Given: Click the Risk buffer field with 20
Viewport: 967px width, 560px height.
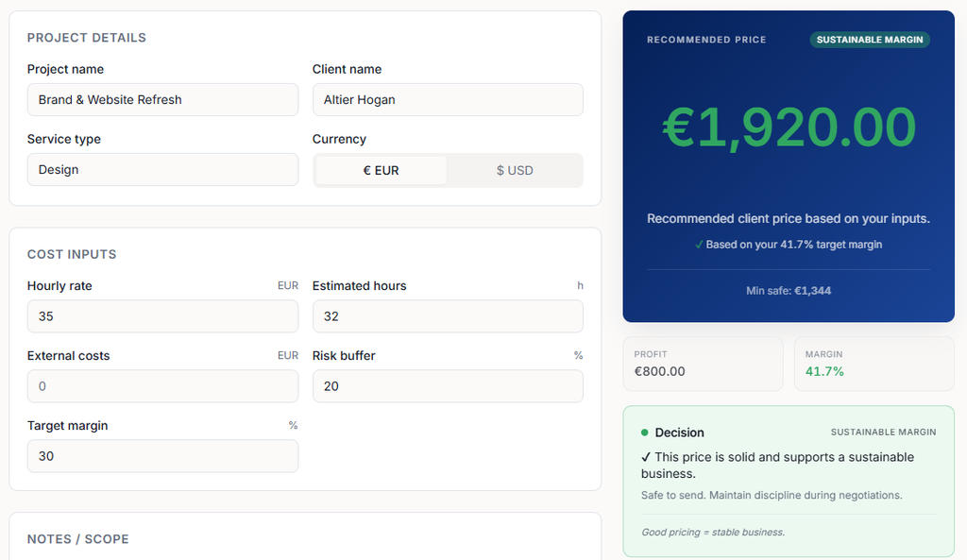Looking at the screenshot, I should 448,386.
